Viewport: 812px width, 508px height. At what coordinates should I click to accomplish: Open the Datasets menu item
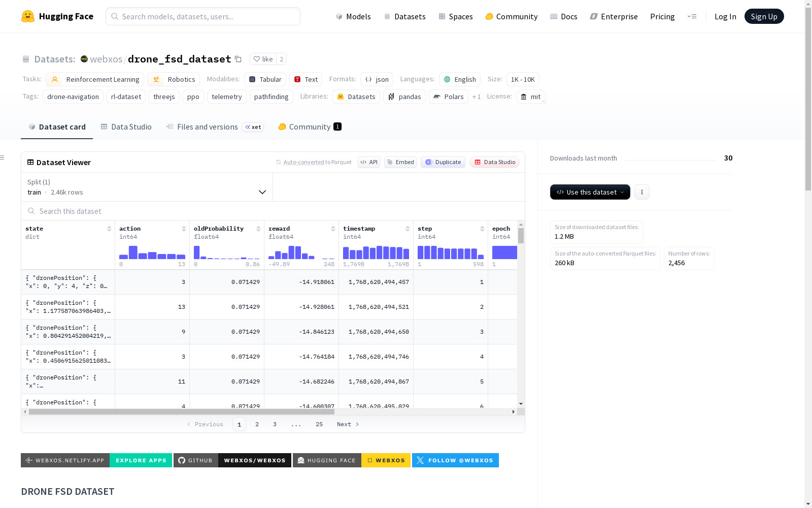[x=404, y=16]
